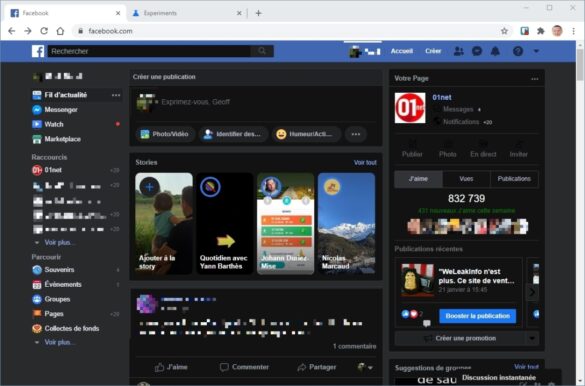Click Créer in top bar
This screenshot has height=386, width=585.
(x=433, y=51)
